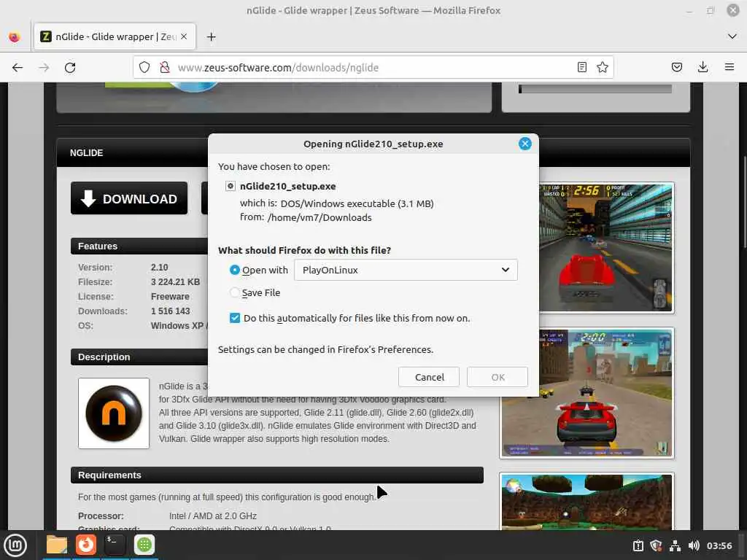
Task: Open a new tab
Action: click(x=211, y=36)
